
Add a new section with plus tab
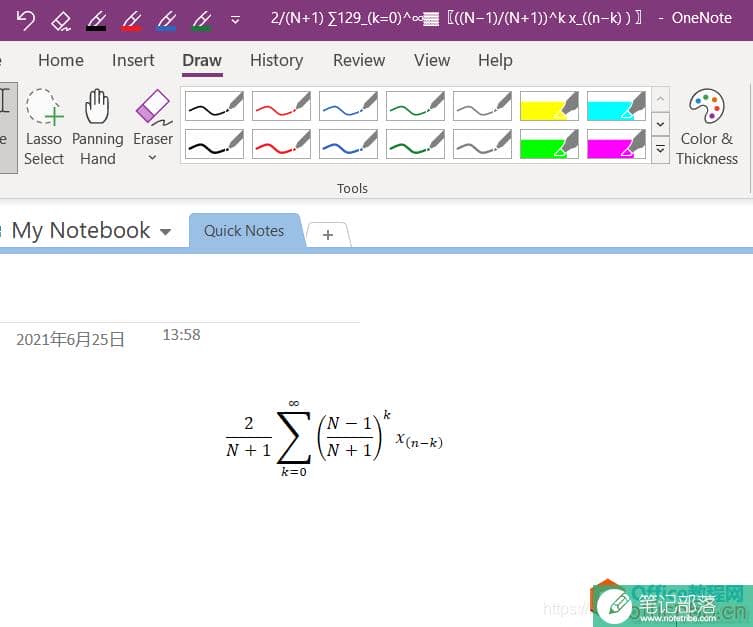[x=328, y=235]
